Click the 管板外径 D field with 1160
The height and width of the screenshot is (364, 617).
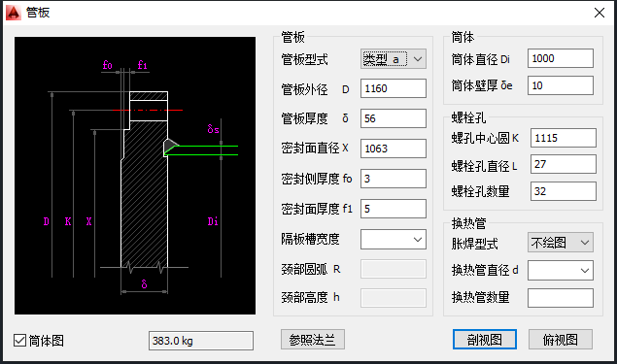click(x=394, y=88)
